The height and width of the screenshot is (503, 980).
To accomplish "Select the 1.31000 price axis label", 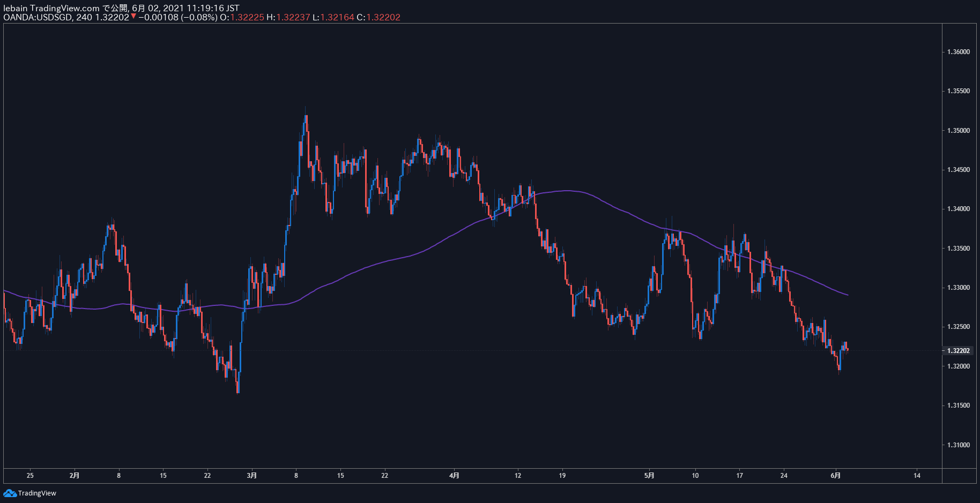I will (x=959, y=445).
